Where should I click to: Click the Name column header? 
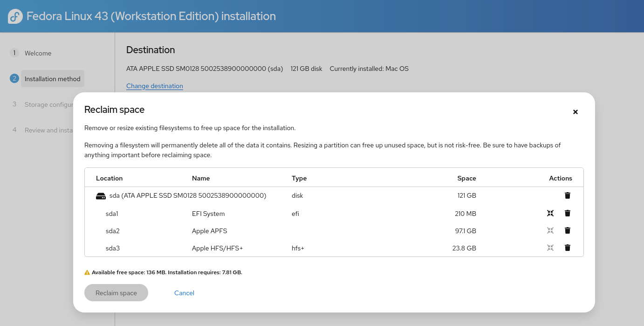[201, 178]
